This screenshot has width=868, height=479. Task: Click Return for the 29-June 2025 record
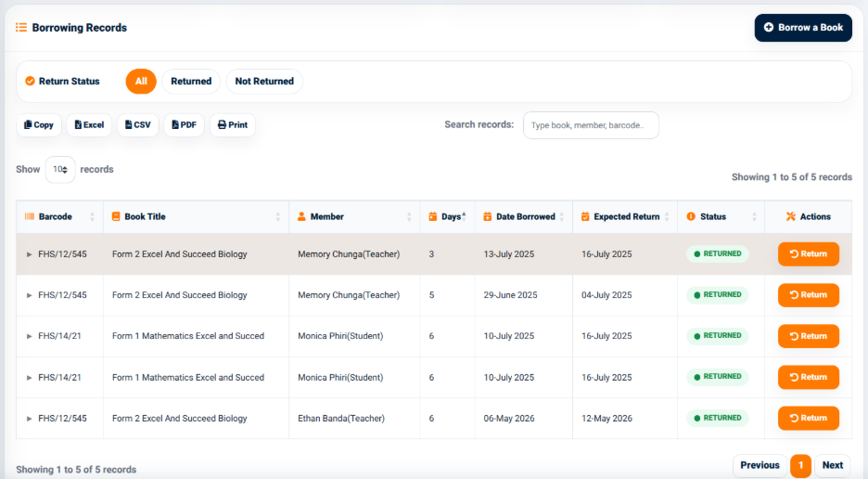(x=809, y=295)
